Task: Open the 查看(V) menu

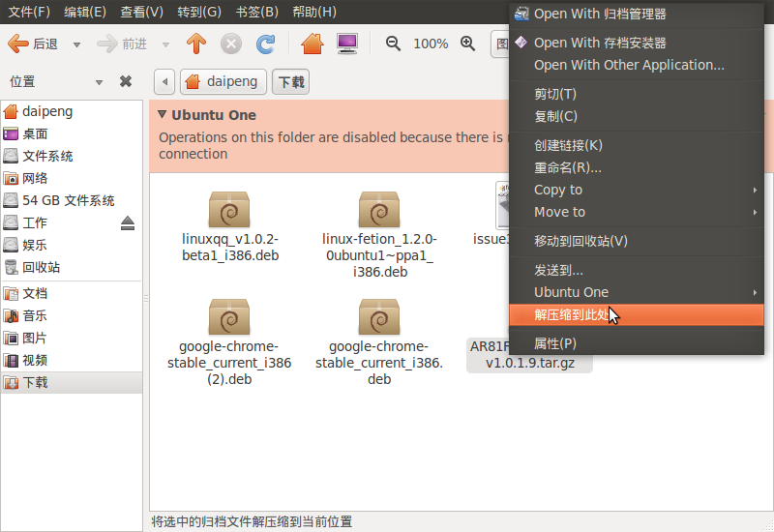Action: pos(141,12)
